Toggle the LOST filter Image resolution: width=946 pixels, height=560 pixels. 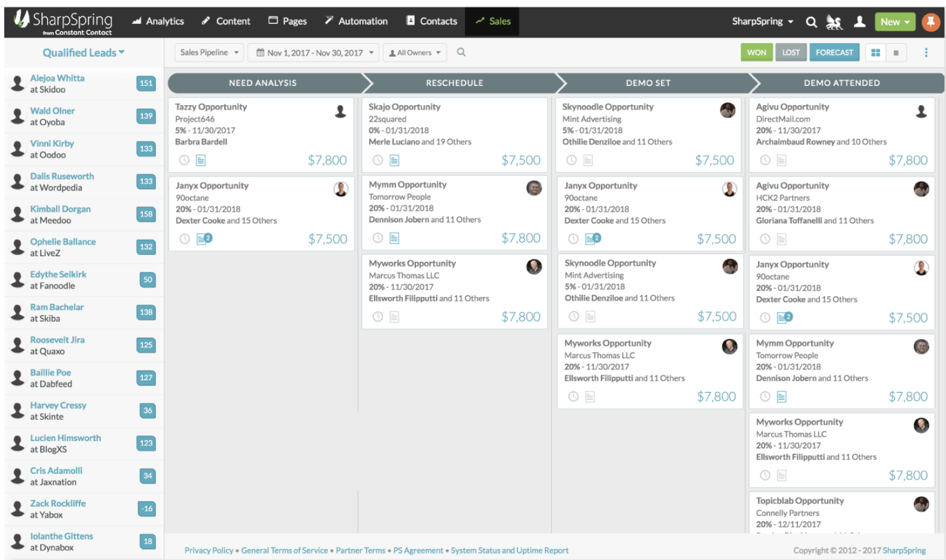(x=791, y=52)
